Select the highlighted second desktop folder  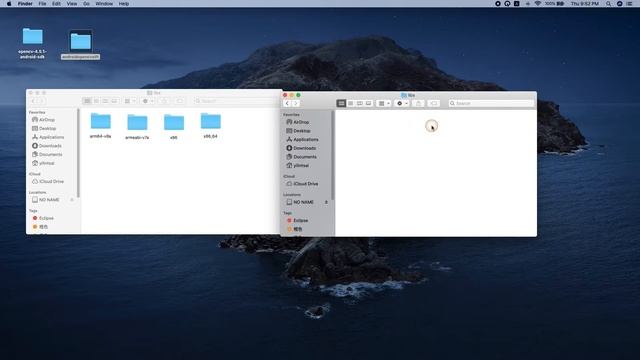(x=80, y=45)
